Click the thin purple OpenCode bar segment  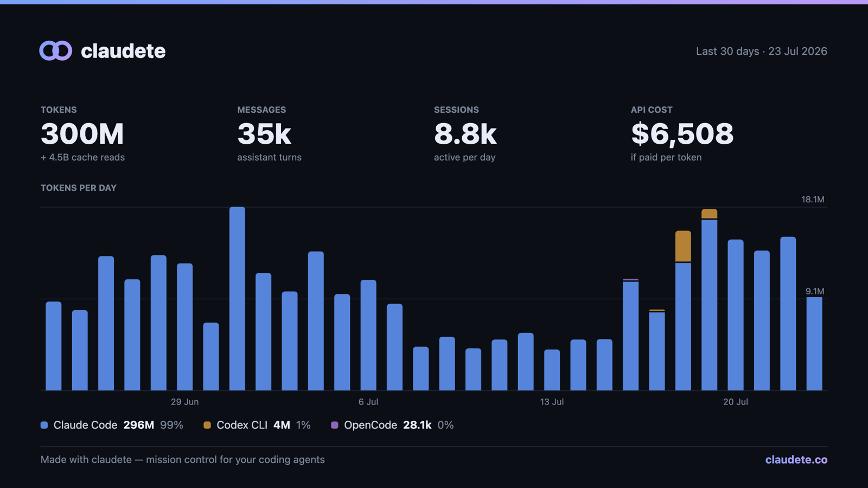[x=630, y=280]
